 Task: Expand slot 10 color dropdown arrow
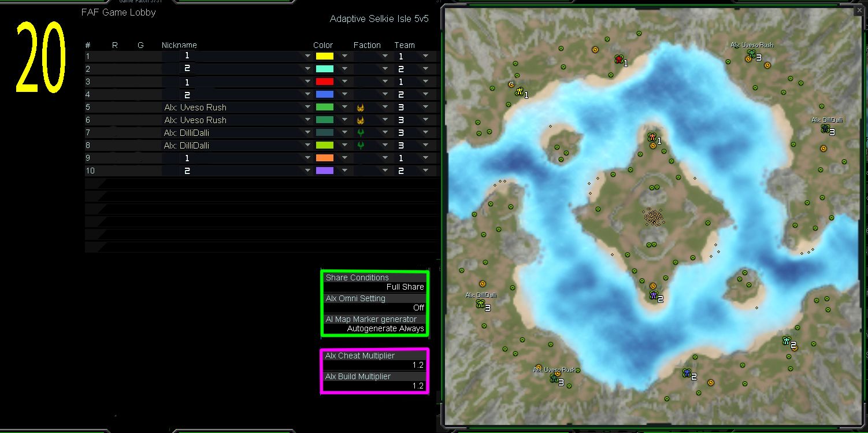point(344,171)
